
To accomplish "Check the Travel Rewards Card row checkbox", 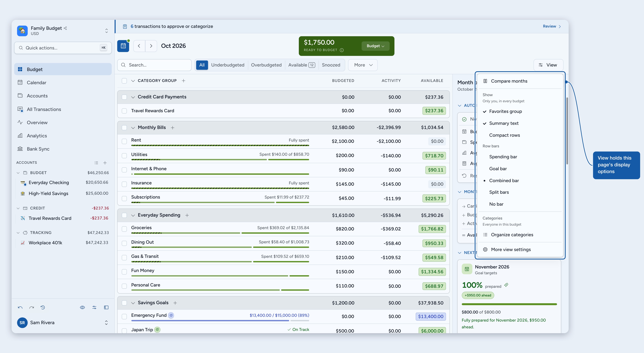I will pos(124,111).
